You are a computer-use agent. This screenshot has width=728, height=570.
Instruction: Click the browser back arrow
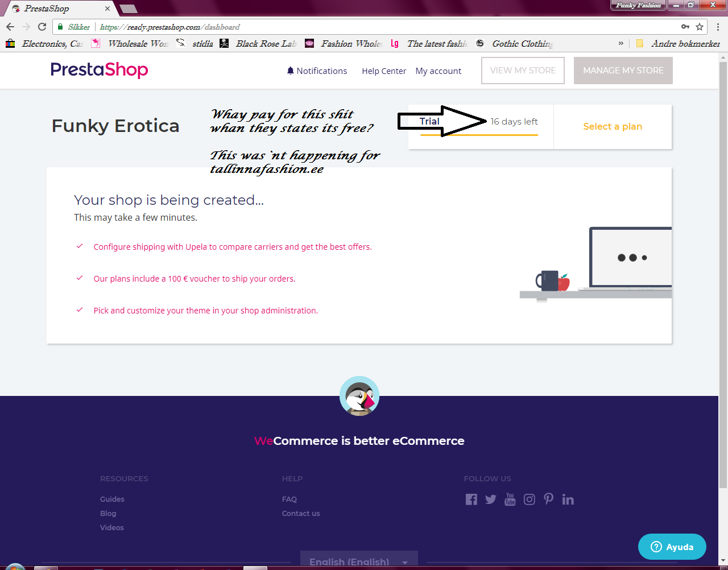coord(10,27)
